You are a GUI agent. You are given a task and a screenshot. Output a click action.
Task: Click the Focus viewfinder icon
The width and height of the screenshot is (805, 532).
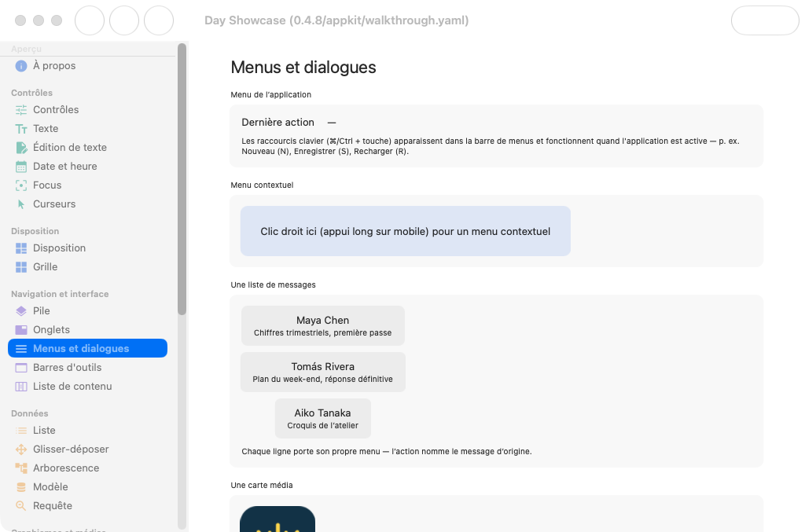pos(21,185)
